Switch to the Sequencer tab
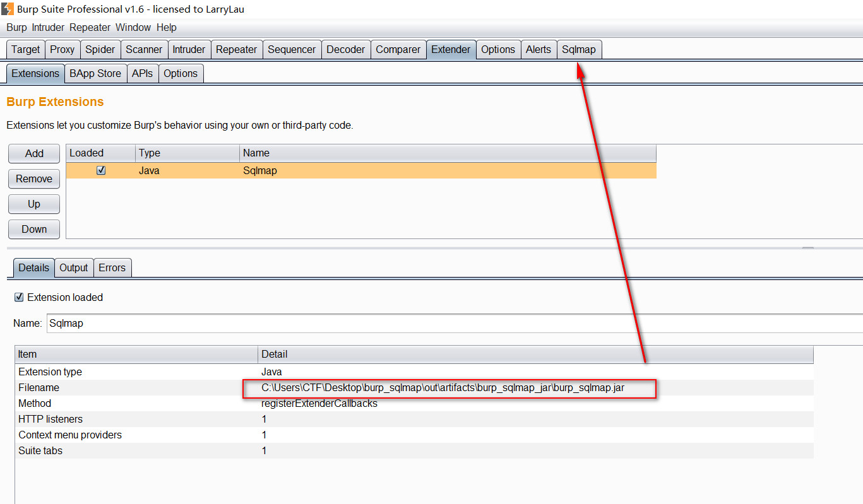863x504 pixels. [292, 49]
